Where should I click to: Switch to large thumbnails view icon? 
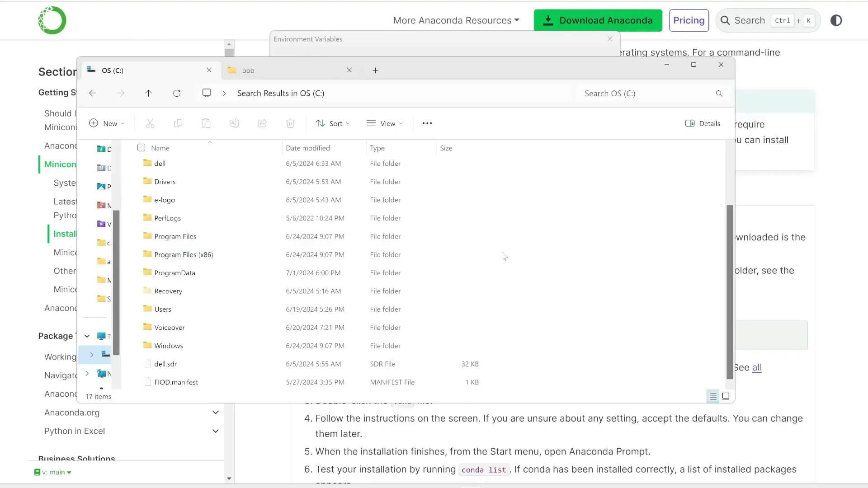point(726,396)
